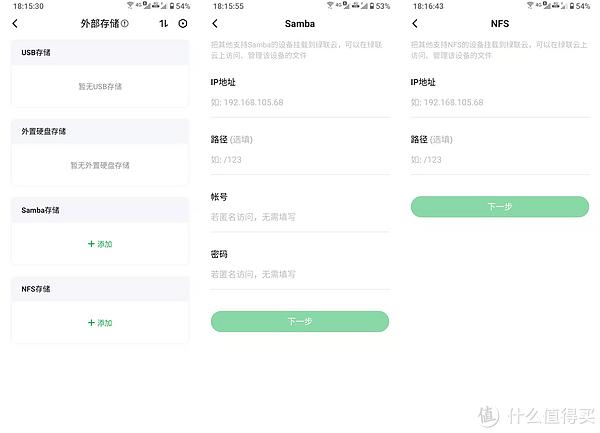This screenshot has height=433, width=600.
Task: Select the NFS存储 section header
Action: point(100,289)
